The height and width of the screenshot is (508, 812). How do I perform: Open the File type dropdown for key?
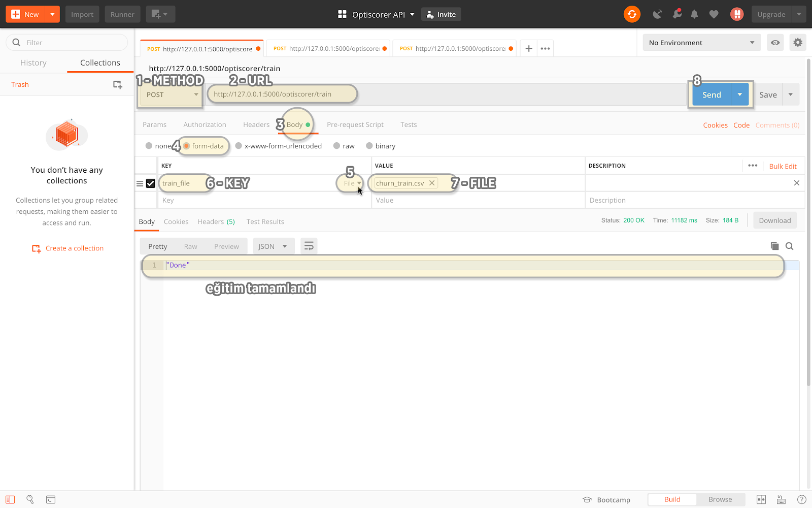tap(352, 183)
